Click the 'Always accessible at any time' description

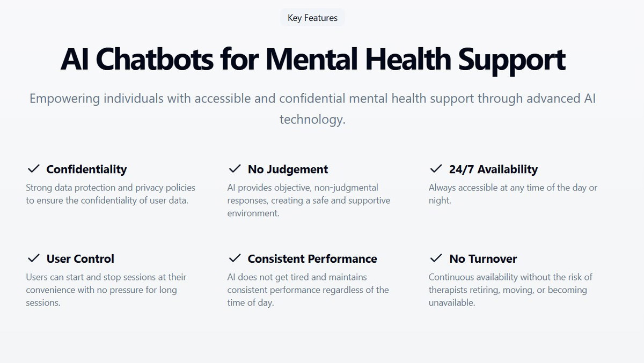click(513, 194)
